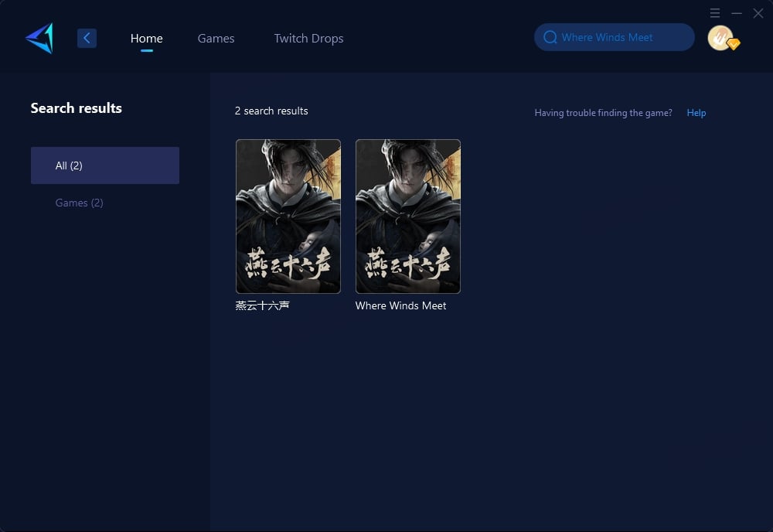Viewport: 773px width, 532px height.
Task: Open the 燕云十六声 game cover
Action: point(288,217)
